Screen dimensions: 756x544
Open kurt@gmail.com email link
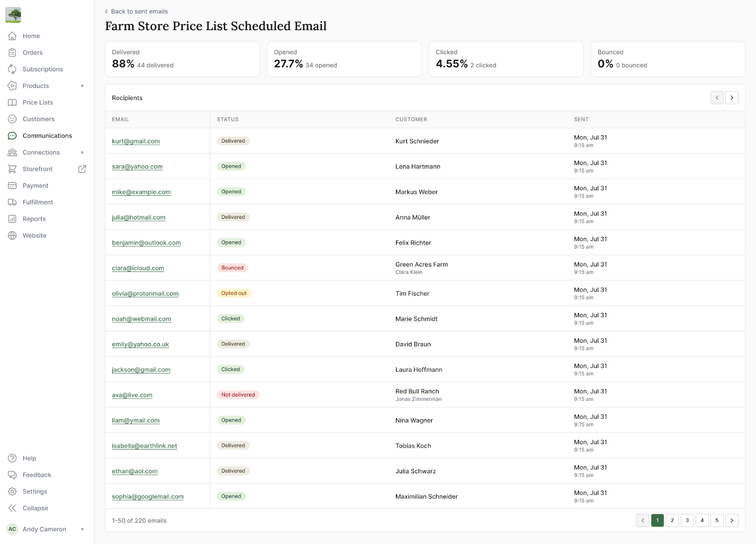click(x=136, y=141)
